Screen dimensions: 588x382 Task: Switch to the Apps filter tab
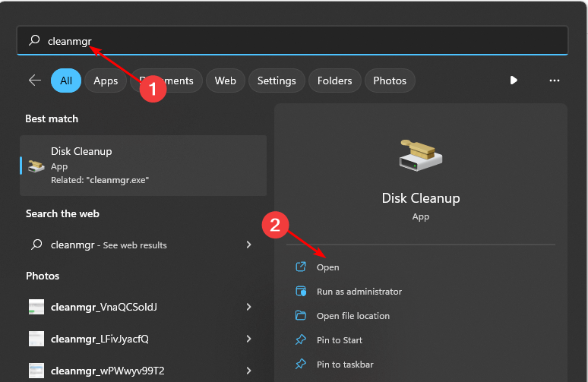pyautogui.click(x=106, y=81)
